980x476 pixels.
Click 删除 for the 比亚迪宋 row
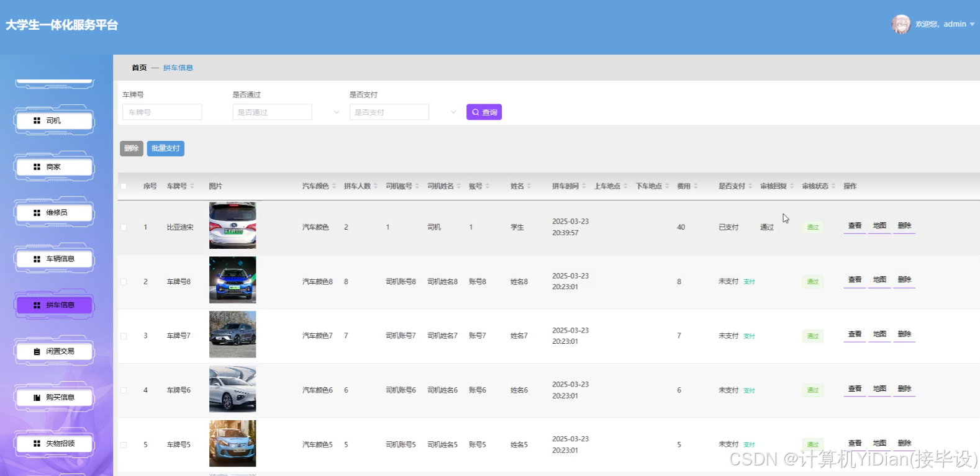coord(904,226)
